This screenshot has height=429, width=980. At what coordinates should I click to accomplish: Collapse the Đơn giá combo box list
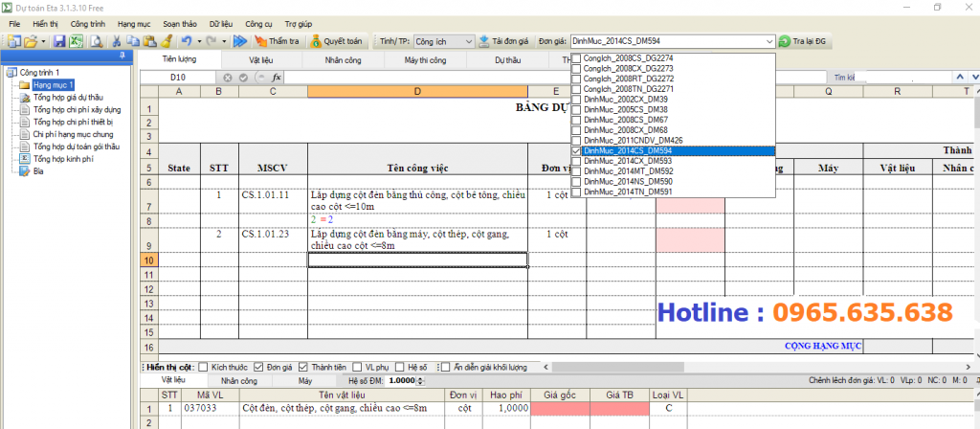pyautogui.click(x=769, y=41)
